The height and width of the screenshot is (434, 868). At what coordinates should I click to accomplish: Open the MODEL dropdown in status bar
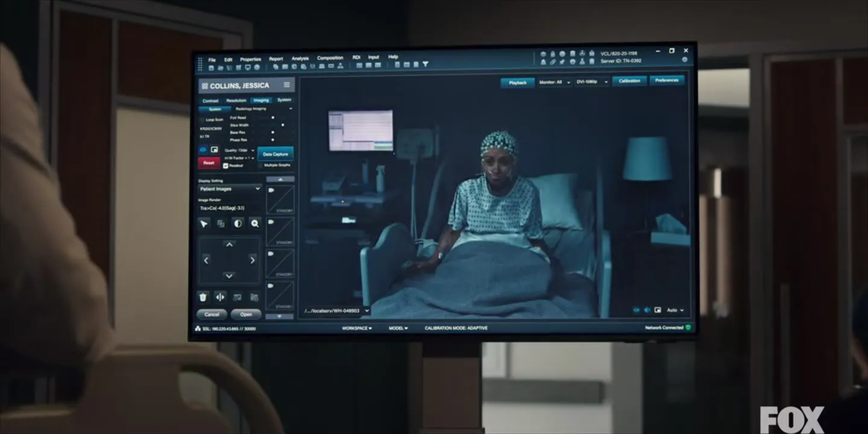coord(398,329)
